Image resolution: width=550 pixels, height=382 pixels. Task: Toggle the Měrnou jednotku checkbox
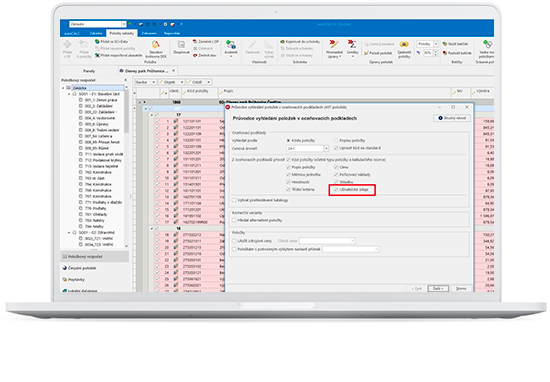coord(289,175)
